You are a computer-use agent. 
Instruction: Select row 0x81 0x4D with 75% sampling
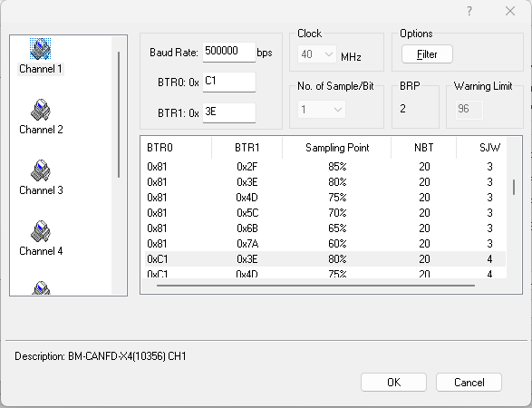tap(325, 198)
